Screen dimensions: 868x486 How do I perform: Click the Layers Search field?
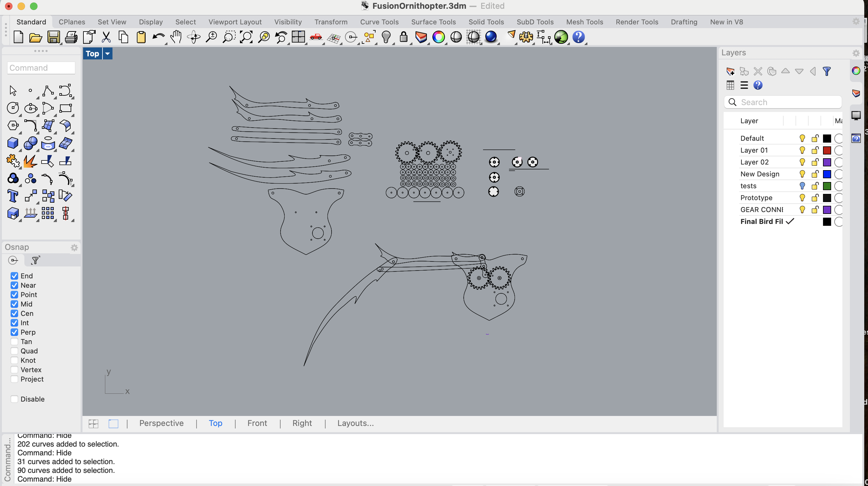783,102
